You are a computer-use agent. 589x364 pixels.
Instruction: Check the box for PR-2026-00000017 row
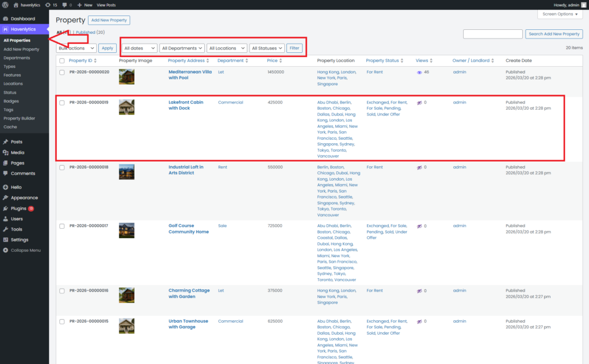62,226
